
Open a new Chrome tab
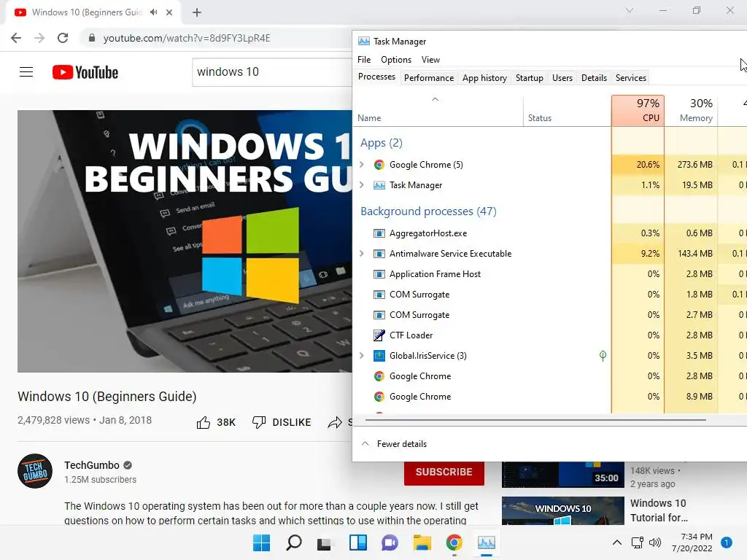pyautogui.click(x=197, y=12)
